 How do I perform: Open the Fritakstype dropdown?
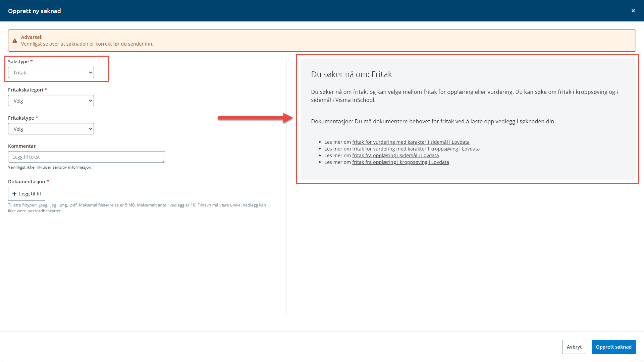tap(51, 129)
